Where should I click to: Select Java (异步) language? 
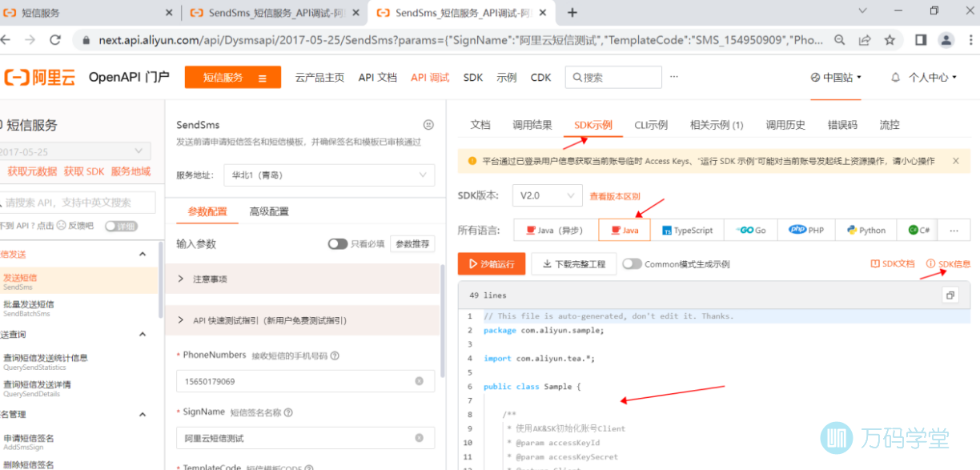point(556,230)
